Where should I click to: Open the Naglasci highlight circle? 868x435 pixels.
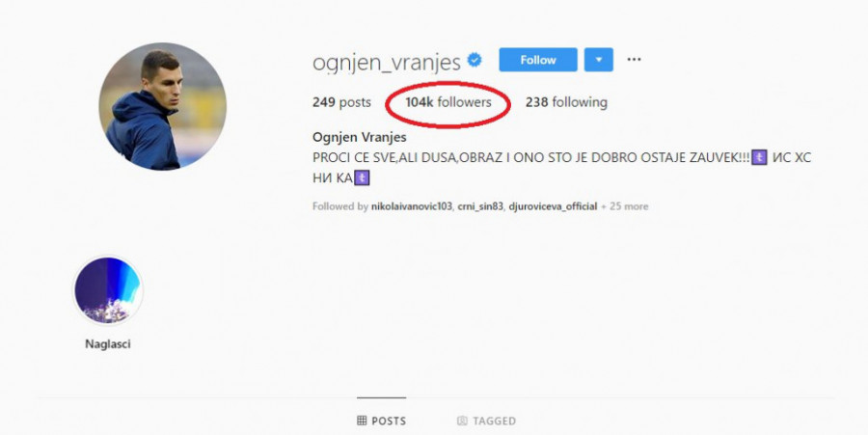coord(108,290)
